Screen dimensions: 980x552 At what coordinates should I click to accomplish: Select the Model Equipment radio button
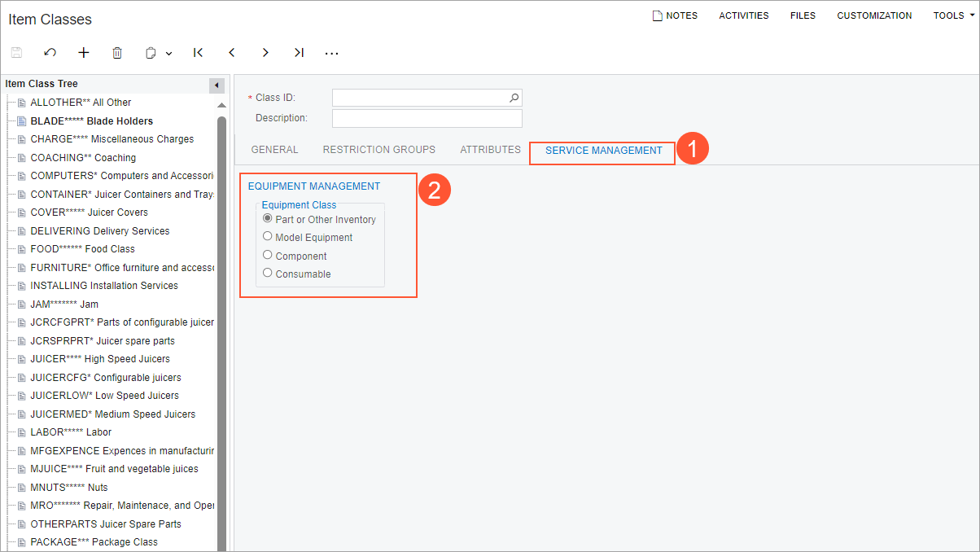[x=268, y=237]
